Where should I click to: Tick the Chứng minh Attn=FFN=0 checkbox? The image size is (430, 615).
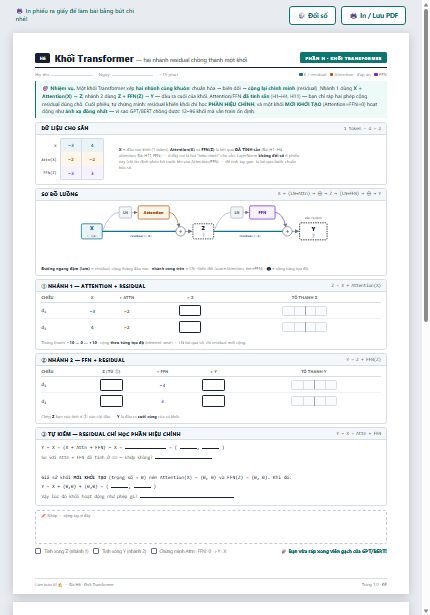tap(154, 551)
